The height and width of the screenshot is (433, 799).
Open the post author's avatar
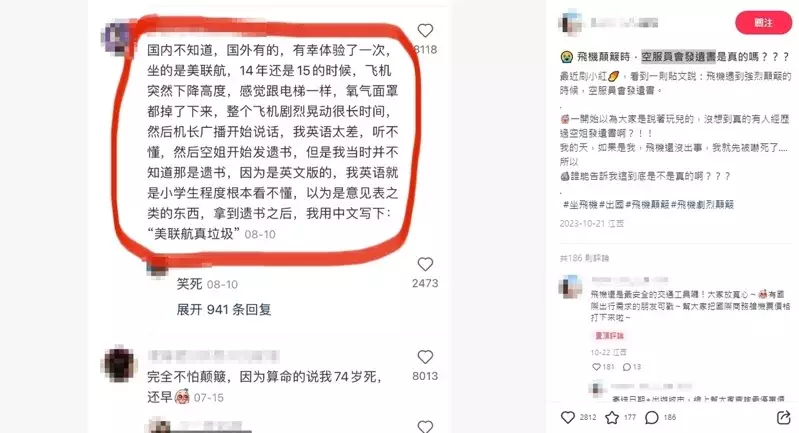(570, 22)
